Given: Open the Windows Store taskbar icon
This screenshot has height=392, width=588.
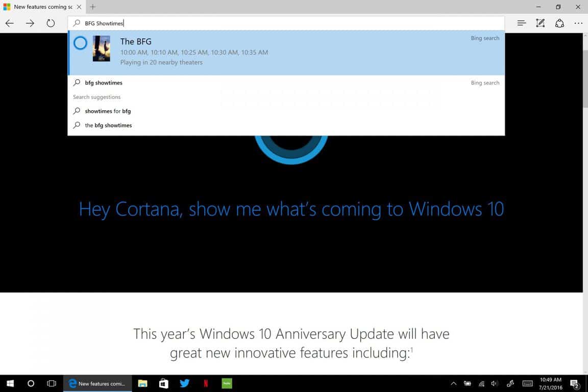Looking at the screenshot, I should [163, 383].
